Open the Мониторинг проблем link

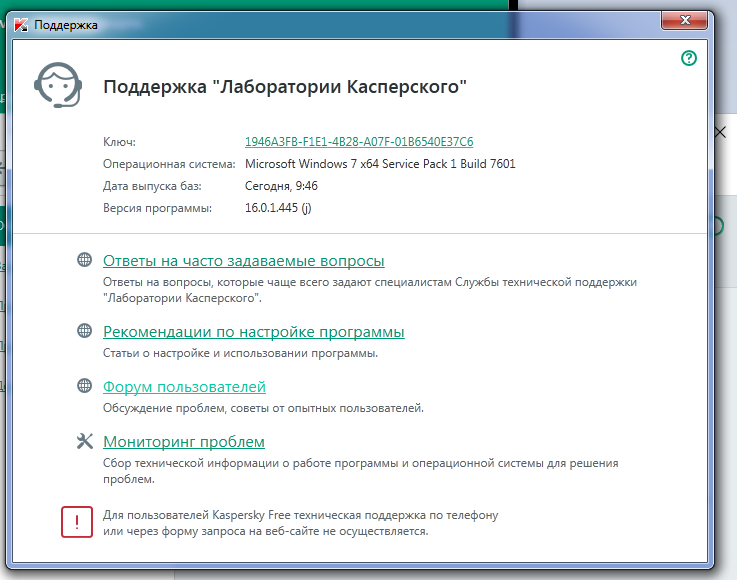[184, 442]
